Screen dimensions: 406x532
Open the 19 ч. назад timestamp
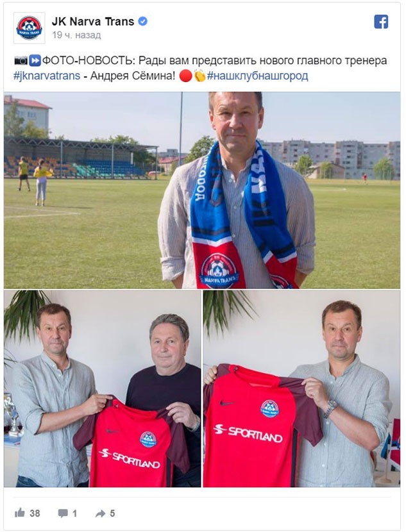tap(76, 35)
